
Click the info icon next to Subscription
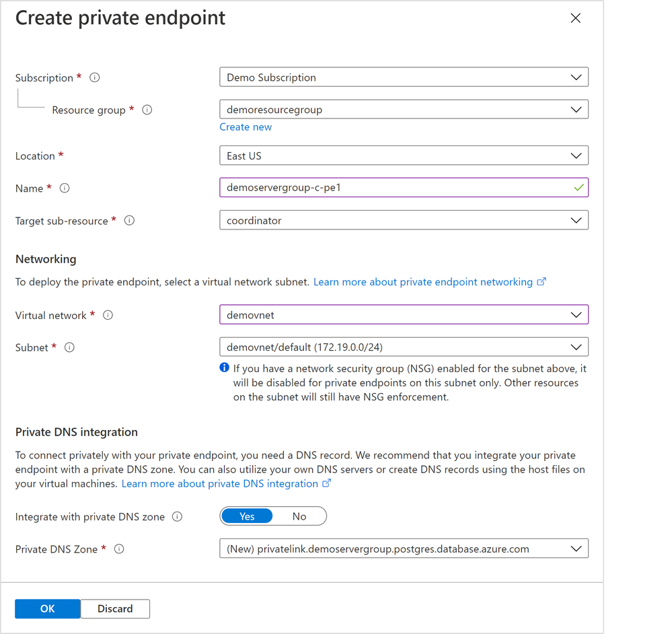pos(95,77)
